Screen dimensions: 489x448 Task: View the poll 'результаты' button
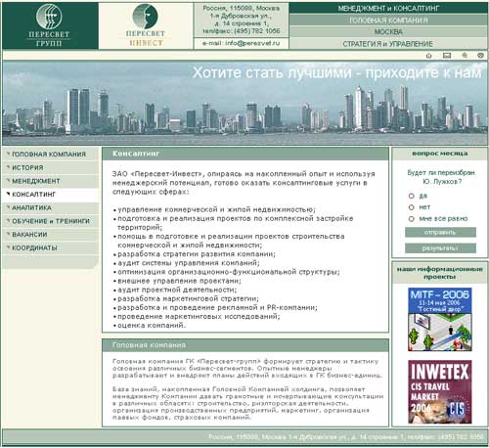440,248
